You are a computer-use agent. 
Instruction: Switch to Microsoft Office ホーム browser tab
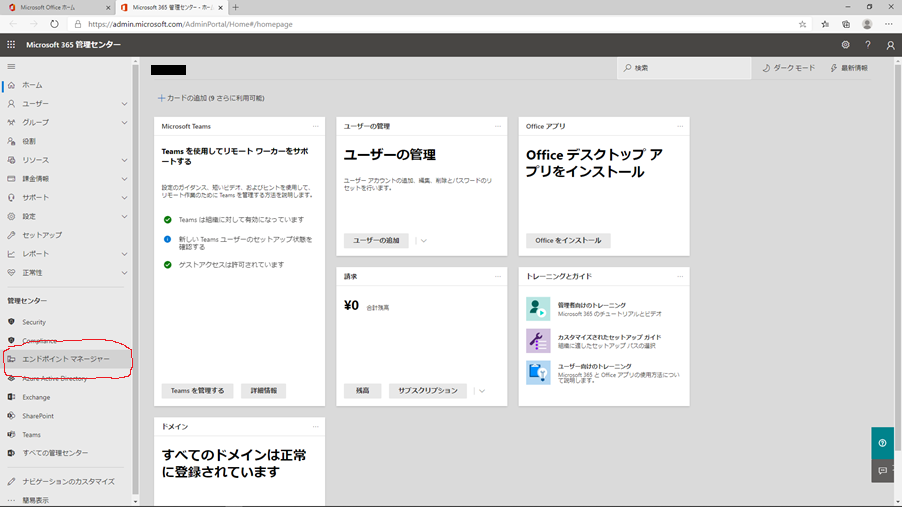(58, 7)
